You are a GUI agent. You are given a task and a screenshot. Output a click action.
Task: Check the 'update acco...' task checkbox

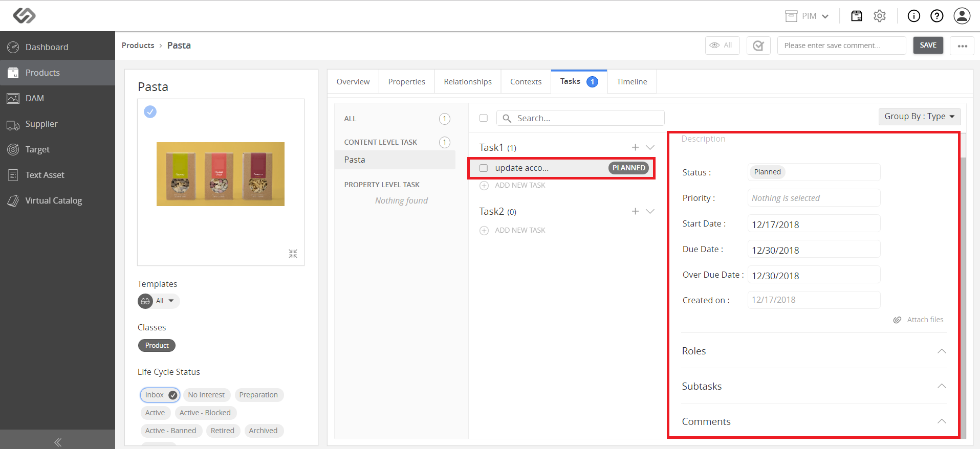(x=483, y=168)
